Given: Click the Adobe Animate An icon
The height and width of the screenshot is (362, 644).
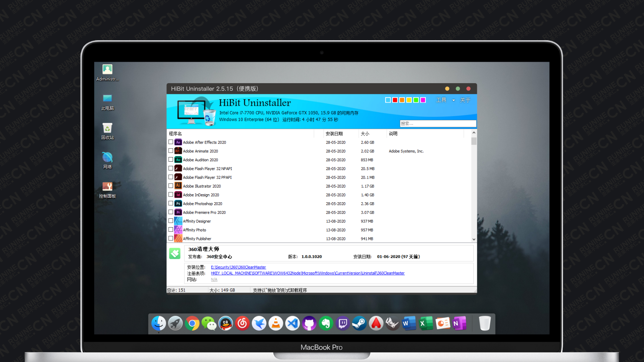Looking at the screenshot, I should 178,151.
